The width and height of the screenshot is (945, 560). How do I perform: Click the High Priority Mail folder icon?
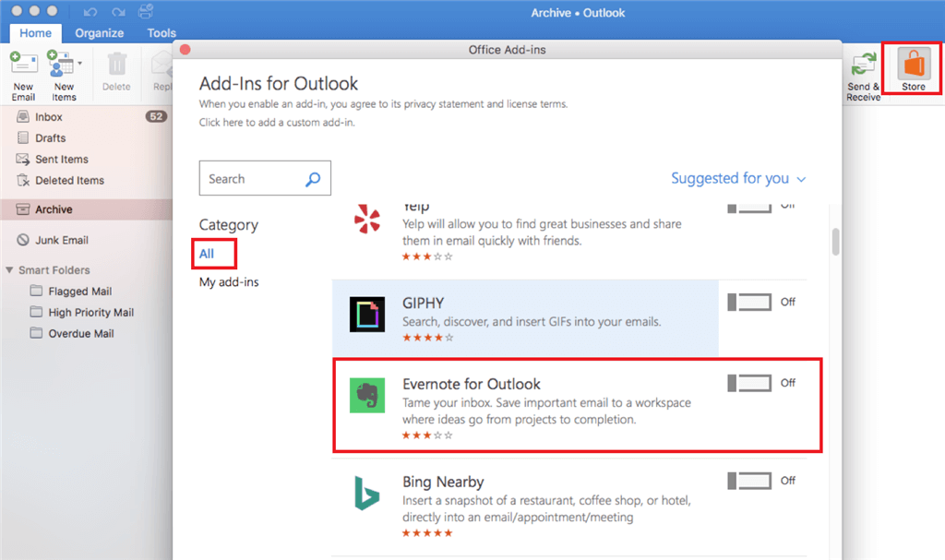tap(36, 312)
